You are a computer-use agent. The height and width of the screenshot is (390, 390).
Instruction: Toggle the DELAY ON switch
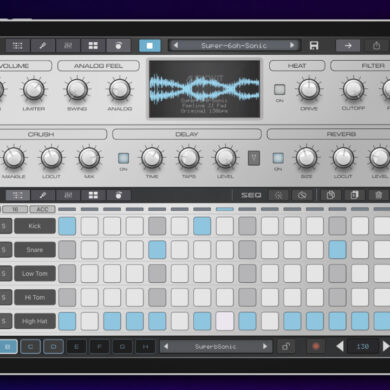click(123, 158)
